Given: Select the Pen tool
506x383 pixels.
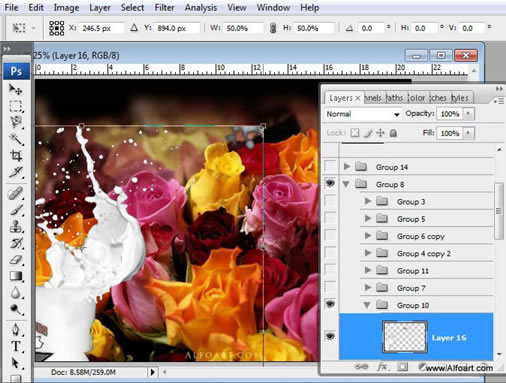Looking at the screenshot, I should tap(16, 329).
